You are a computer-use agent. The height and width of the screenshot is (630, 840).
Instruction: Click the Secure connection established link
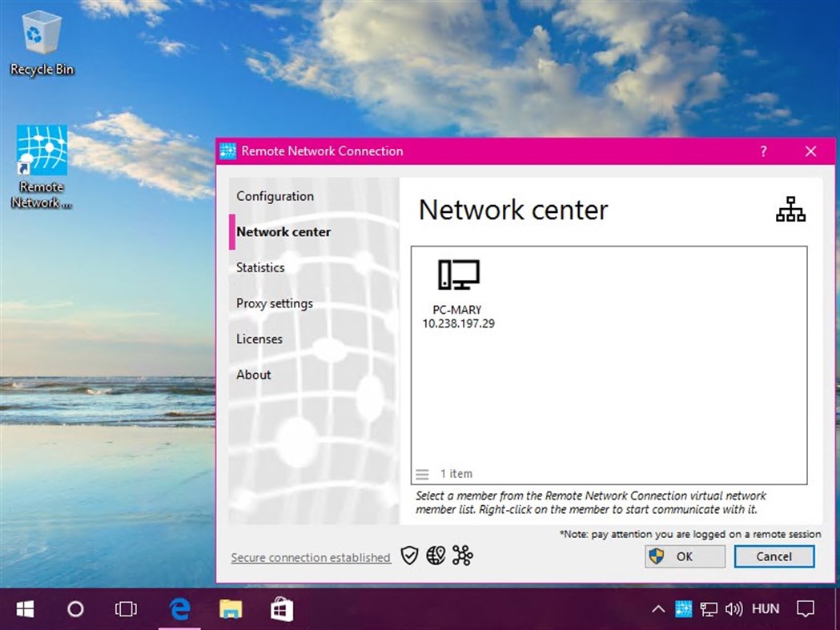point(310,557)
